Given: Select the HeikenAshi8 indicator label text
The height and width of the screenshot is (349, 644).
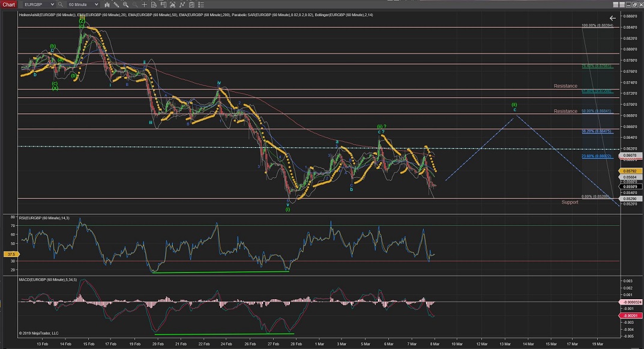Looking at the screenshot, I should tap(47, 15).
